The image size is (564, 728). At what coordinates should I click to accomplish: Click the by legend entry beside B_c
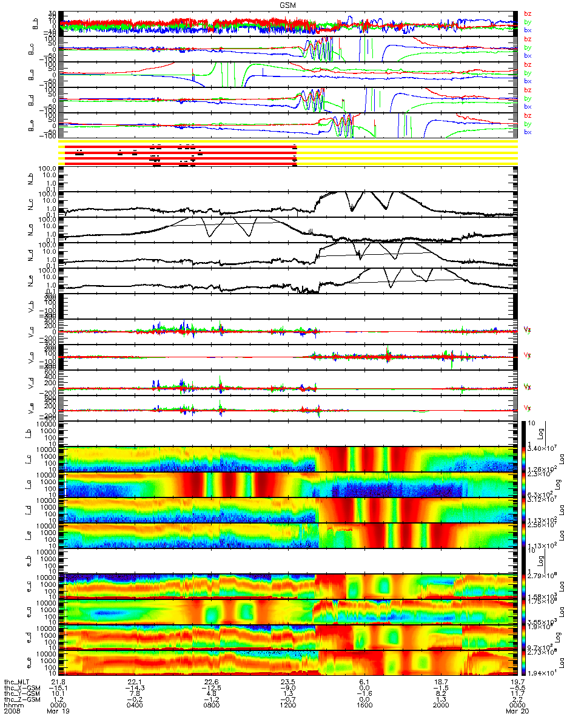[x=528, y=47]
